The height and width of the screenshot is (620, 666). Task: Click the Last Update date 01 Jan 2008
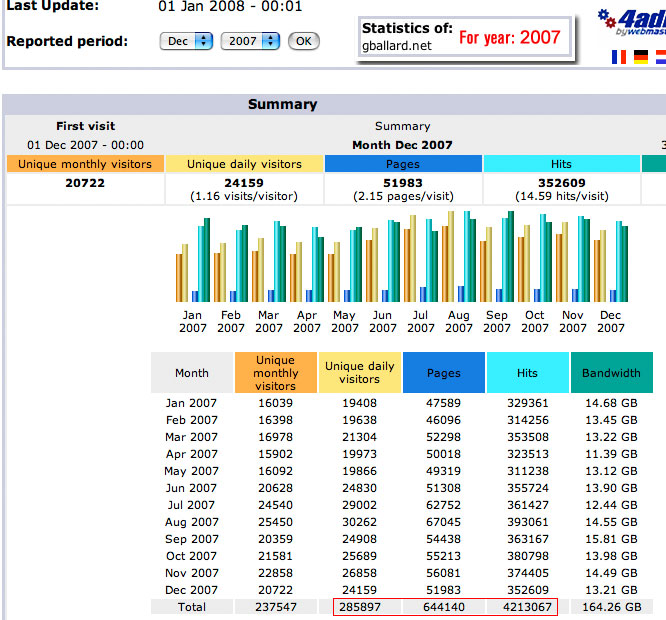(x=230, y=6)
